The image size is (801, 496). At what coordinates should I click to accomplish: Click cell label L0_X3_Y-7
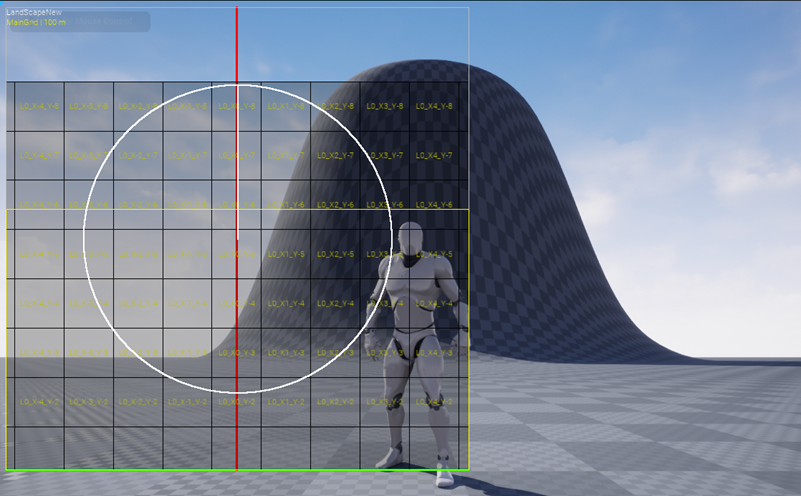point(385,155)
